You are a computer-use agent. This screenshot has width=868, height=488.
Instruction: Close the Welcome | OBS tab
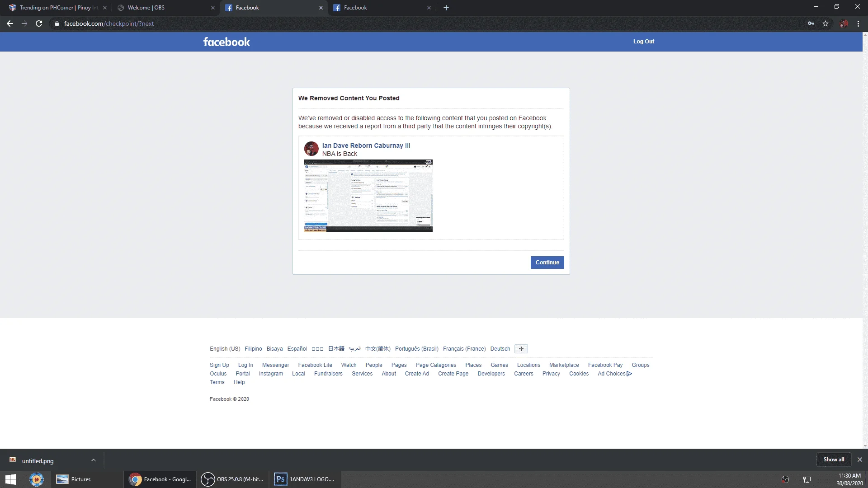point(213,8)
